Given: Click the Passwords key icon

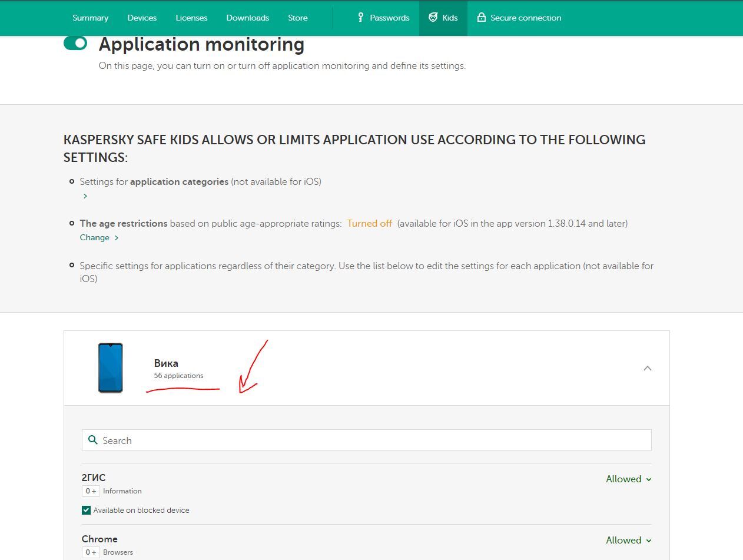Looking at the screenshot, I should pos(361,18).
